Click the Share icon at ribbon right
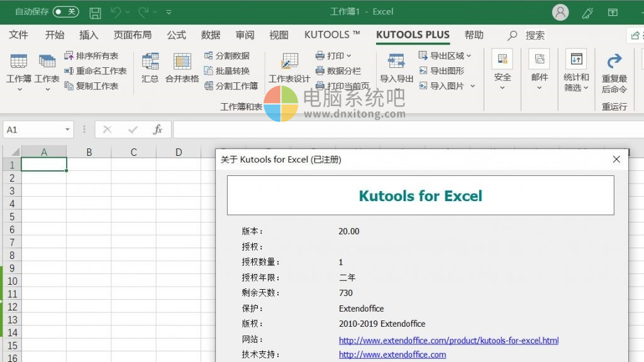Screen dimensions: 644x362 635,36
